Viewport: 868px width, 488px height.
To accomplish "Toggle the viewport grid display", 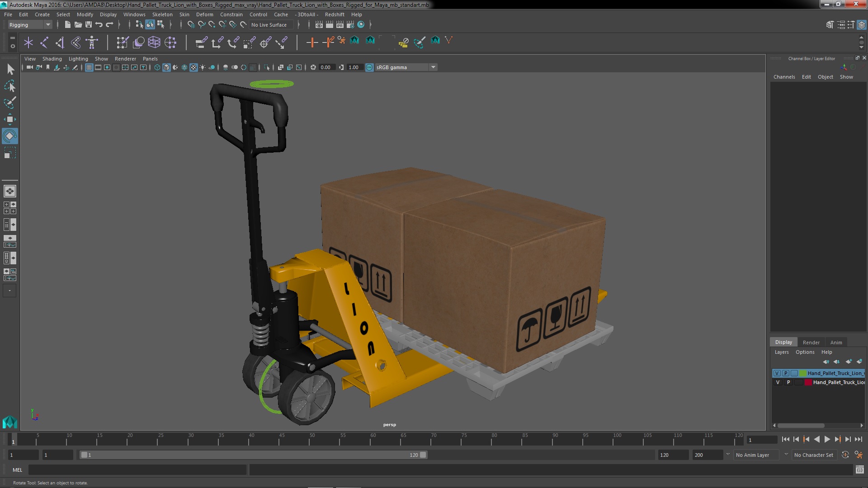I will [89, 67].
